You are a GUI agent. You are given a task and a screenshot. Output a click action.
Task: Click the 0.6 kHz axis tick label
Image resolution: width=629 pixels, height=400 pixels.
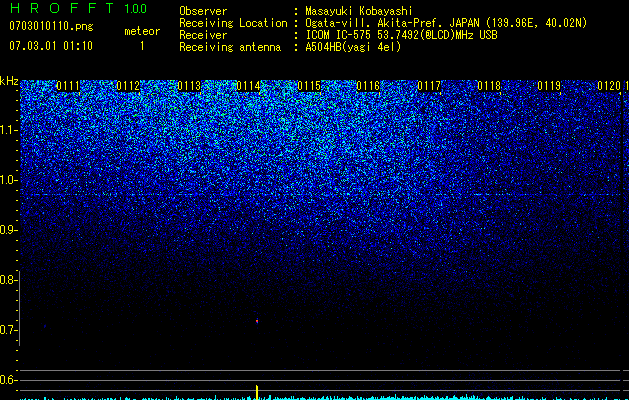click(8, 380)
